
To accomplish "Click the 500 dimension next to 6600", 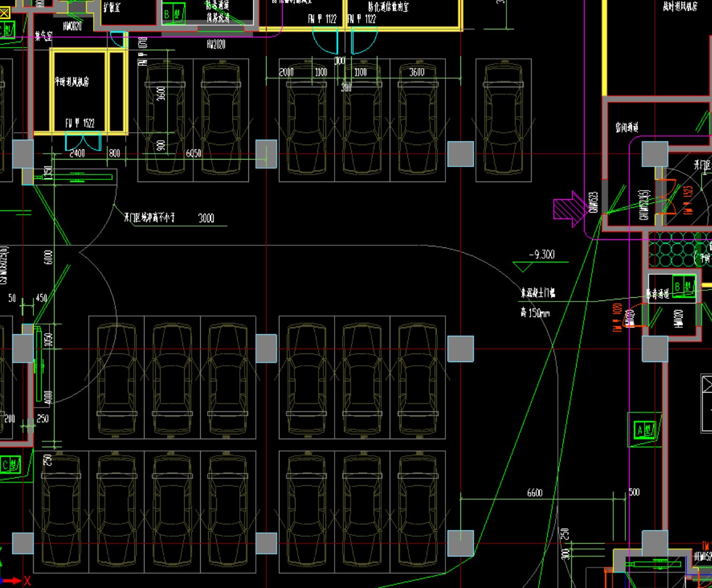I will (x=634, y=492).
